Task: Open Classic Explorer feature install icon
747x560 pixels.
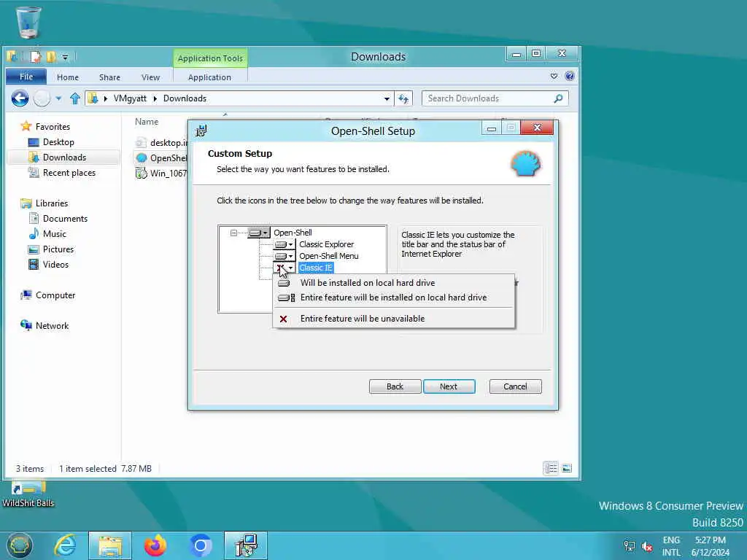Action: 284,244
